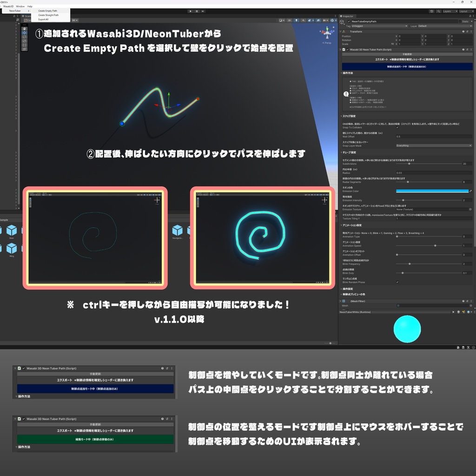The width and height of the screenshot is (476, 476).
Task: Open the Snap Layer Mask dropdown
Action: 434,145
